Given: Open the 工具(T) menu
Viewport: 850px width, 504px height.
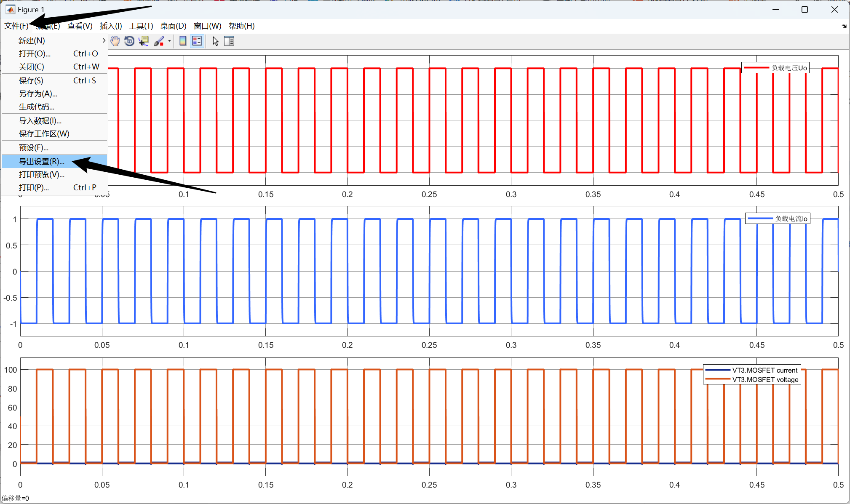Looking at the screenshot, I should (141, 26).
